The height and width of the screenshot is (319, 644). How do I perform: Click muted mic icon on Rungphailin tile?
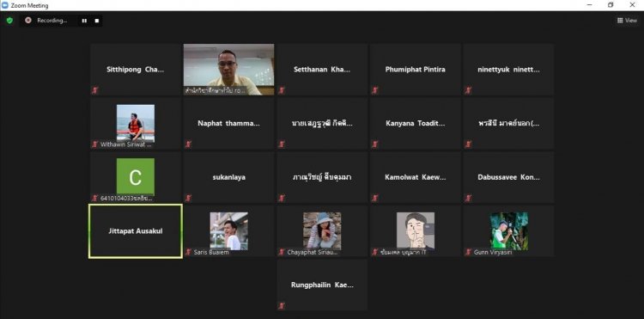point(282,306)
